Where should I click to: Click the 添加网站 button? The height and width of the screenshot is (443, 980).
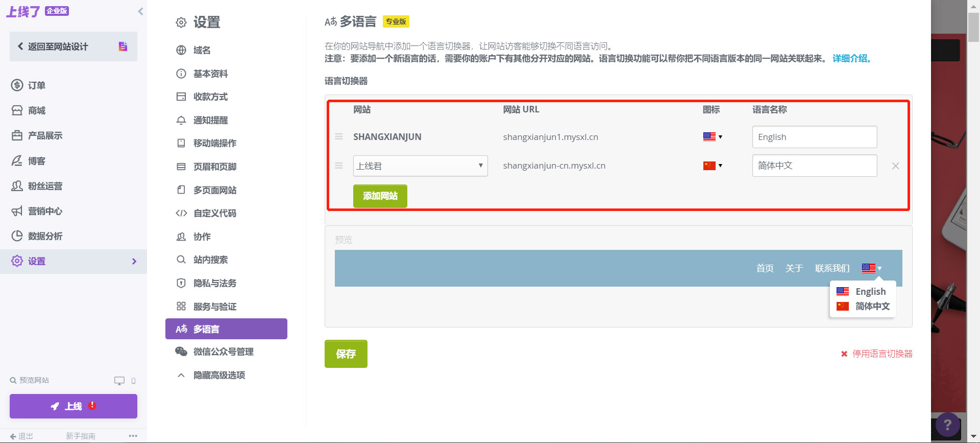(380, 196)
